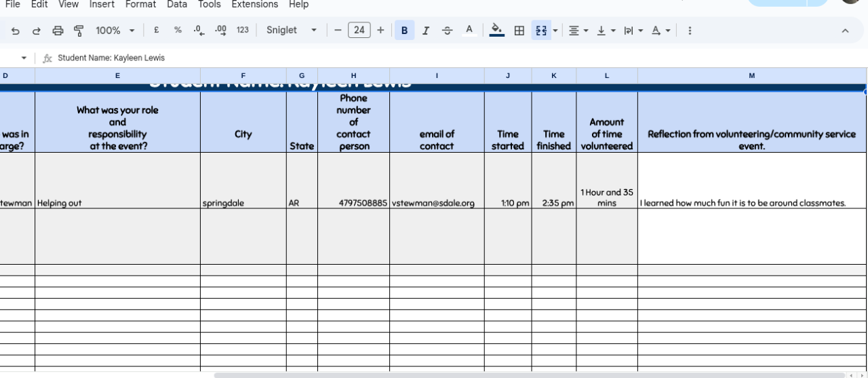Decrease font size with minus button
The width and height of the screenshot is (868, 378).
(338, 31)
